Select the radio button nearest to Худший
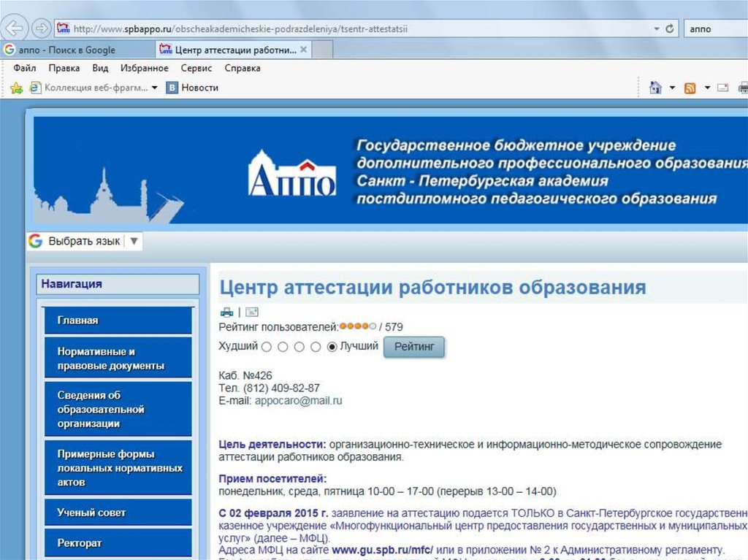The height and width of the screenshot is (560, 748). click(266, 347)
